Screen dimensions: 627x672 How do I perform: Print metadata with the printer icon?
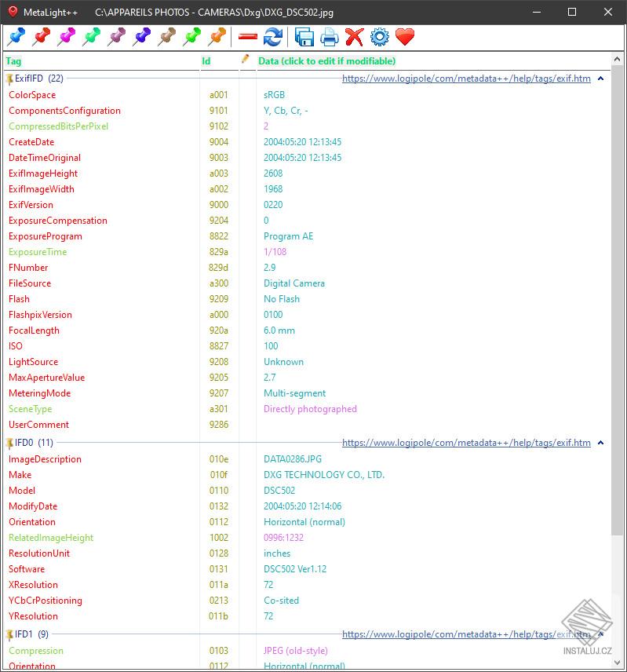click(330, 37)
